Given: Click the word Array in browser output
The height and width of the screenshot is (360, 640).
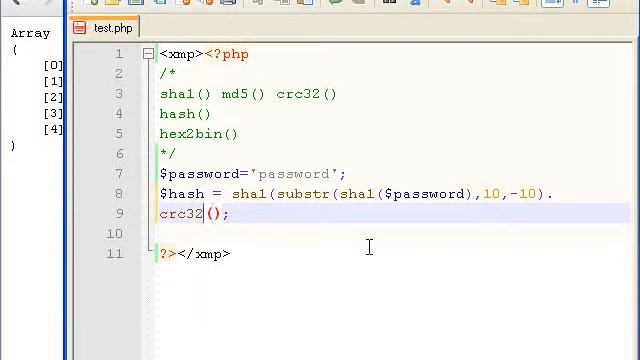Looking at the screenshot, I should 31,33.
